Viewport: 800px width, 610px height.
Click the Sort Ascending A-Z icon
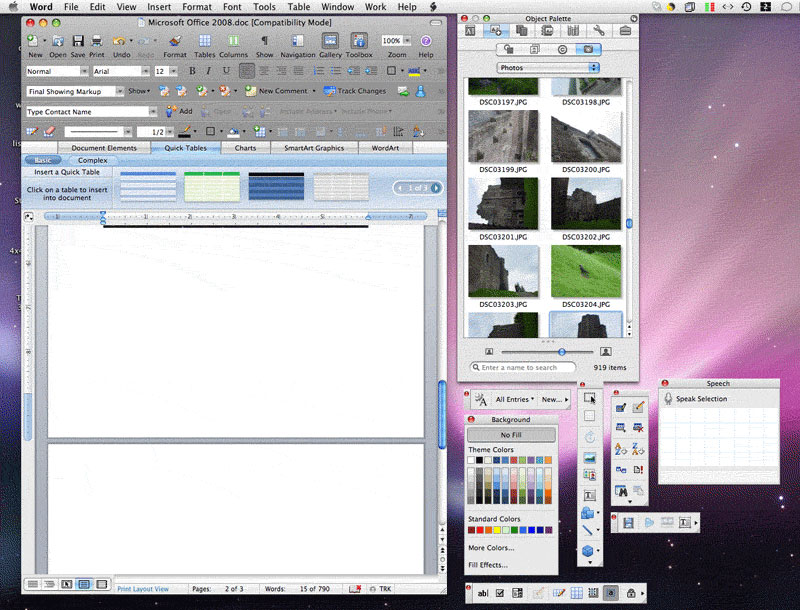tap(620, 449)
